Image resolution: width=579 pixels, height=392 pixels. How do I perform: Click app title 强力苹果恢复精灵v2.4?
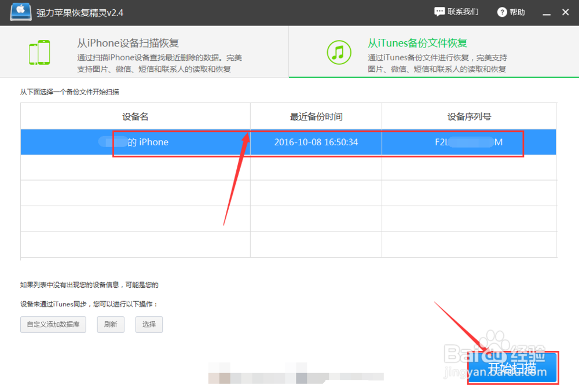tap(80, 13)
